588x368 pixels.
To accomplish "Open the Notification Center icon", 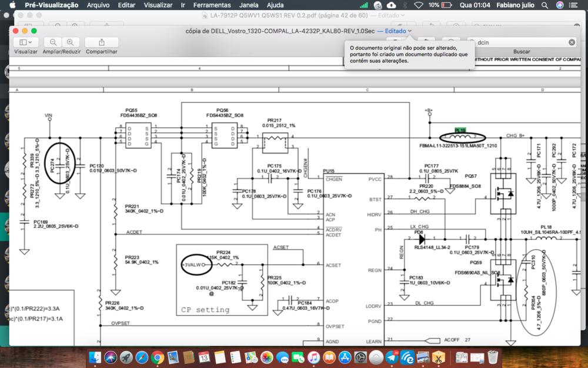I will pos(574,5).
